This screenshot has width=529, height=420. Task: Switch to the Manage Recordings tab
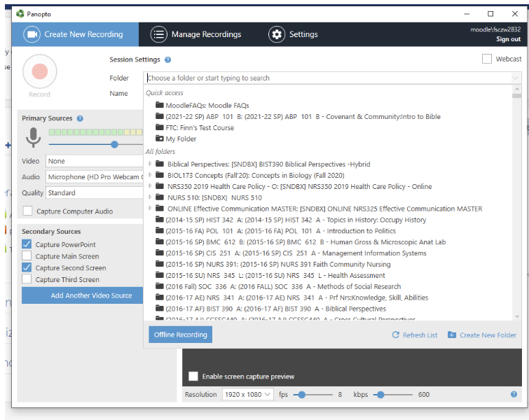tap(196, 34)
